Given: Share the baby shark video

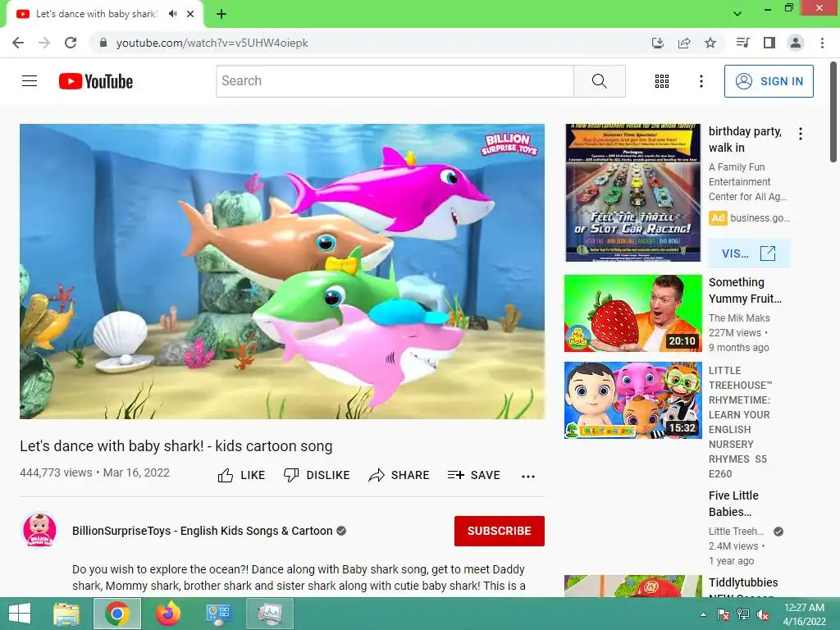Looking at the screenshot, I should 399,475.
